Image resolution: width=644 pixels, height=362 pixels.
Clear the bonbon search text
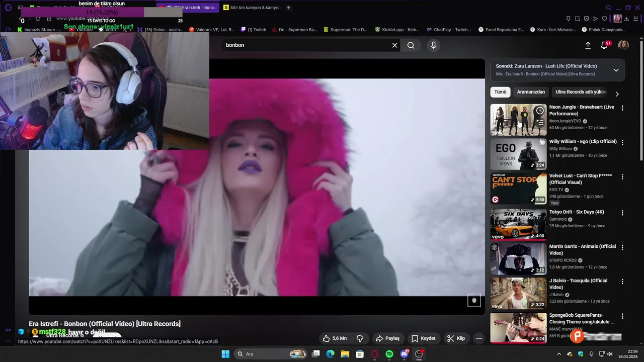click(x=395, y=45)
